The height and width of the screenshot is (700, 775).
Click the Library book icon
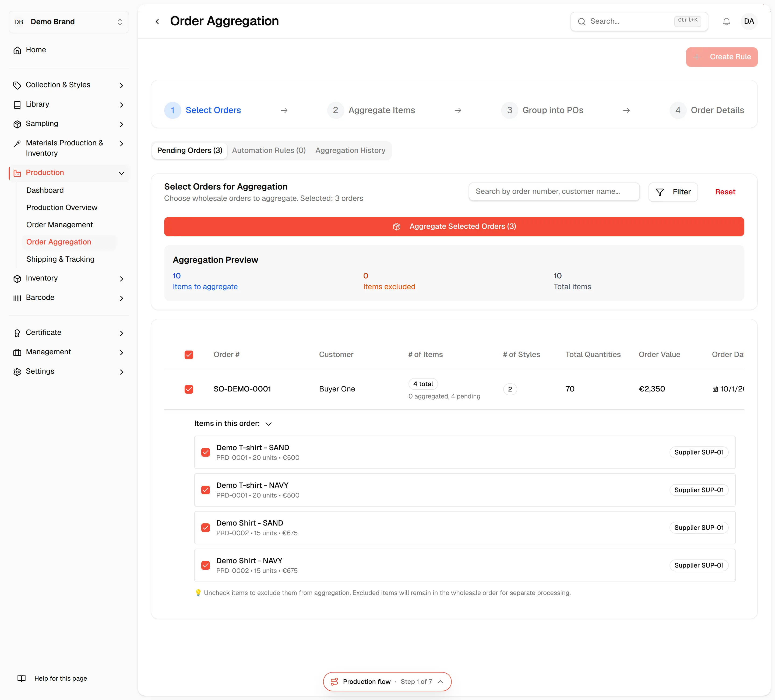coord(17,105)
